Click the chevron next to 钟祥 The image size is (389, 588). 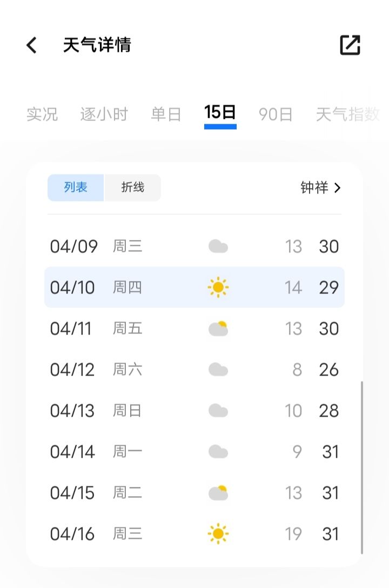337,188
